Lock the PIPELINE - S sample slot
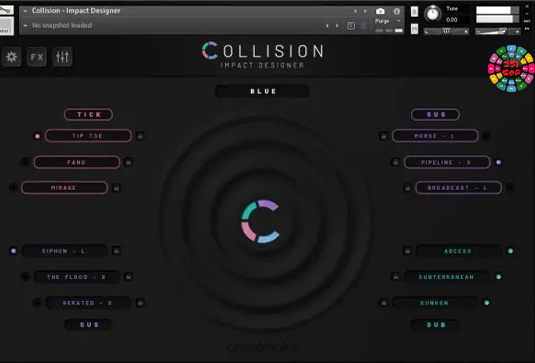 coord(395,162)
